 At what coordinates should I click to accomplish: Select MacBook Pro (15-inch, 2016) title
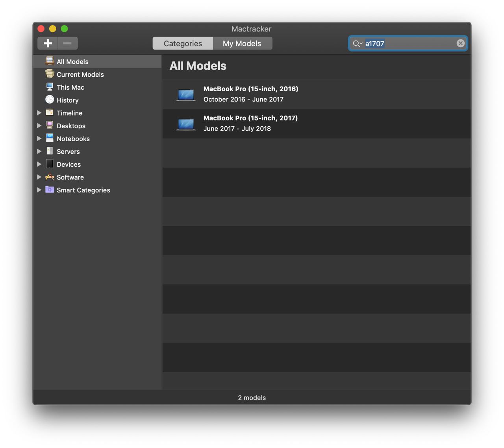(x=251, y=89)
